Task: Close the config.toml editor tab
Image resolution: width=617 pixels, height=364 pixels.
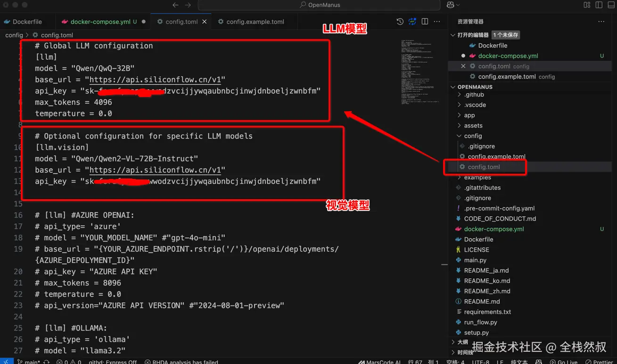Action: click(x=205, y=22)
